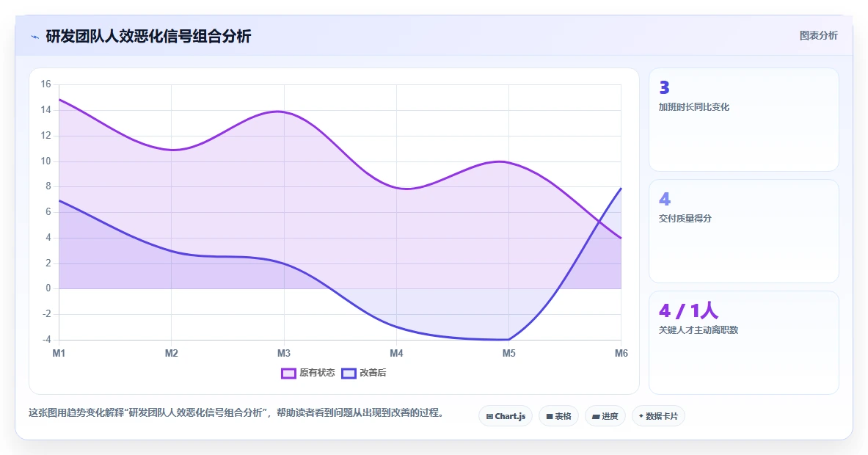Viewport: 868px width, 455px height.
Task: Click the M4 axis label
Action: point(396,353)
